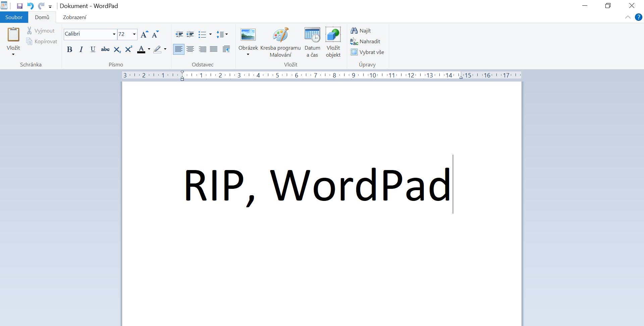This screenshot has height=326, width=644.
Task: Open the Calibri font family dropdown
Action: (x=114, y=34)
